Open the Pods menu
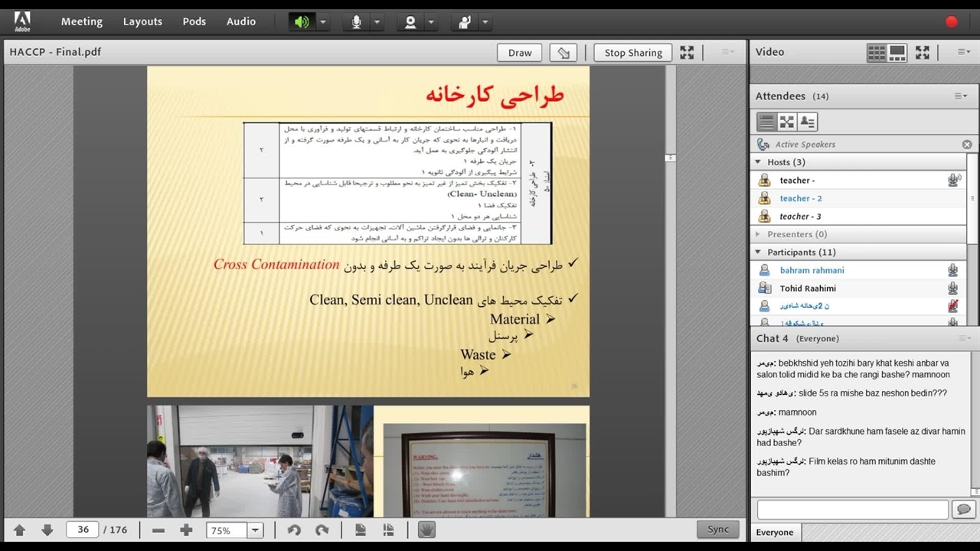The height and width of the screenshot is (551, 980). click(194, 21)
